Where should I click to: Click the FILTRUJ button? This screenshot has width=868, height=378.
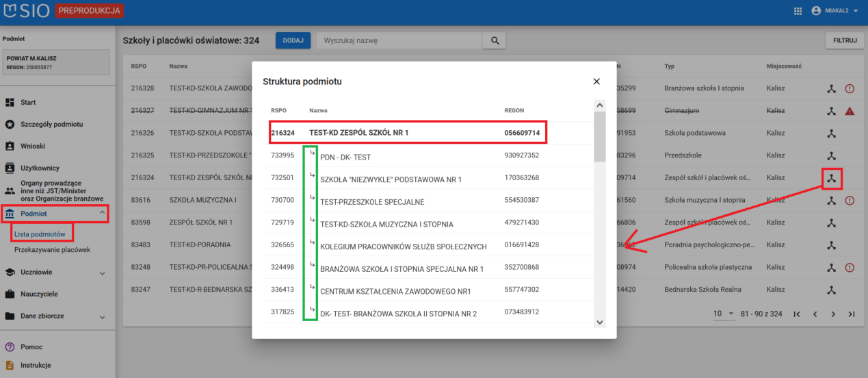(845, 40)
